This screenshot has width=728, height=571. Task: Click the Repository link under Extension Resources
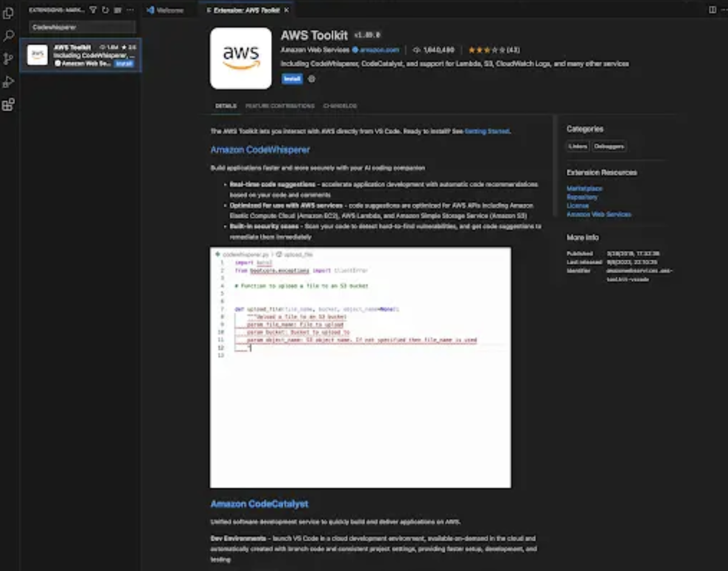(x=582, y=197)
